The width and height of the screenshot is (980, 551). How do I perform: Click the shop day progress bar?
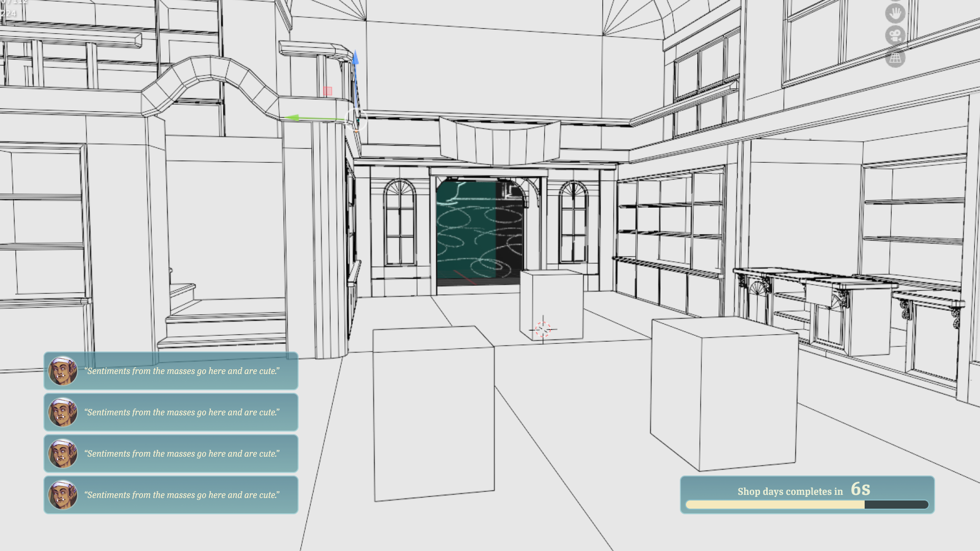coord(806,505)
